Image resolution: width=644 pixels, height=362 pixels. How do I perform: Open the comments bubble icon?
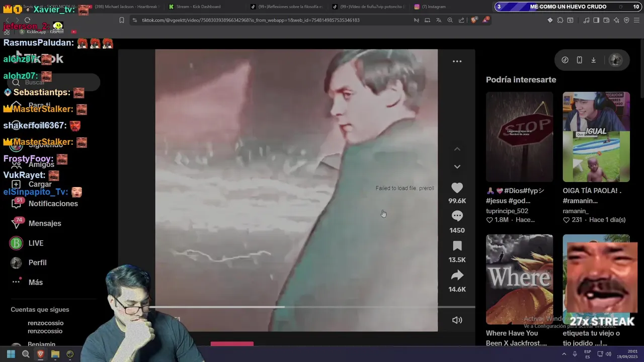[457, 216]
